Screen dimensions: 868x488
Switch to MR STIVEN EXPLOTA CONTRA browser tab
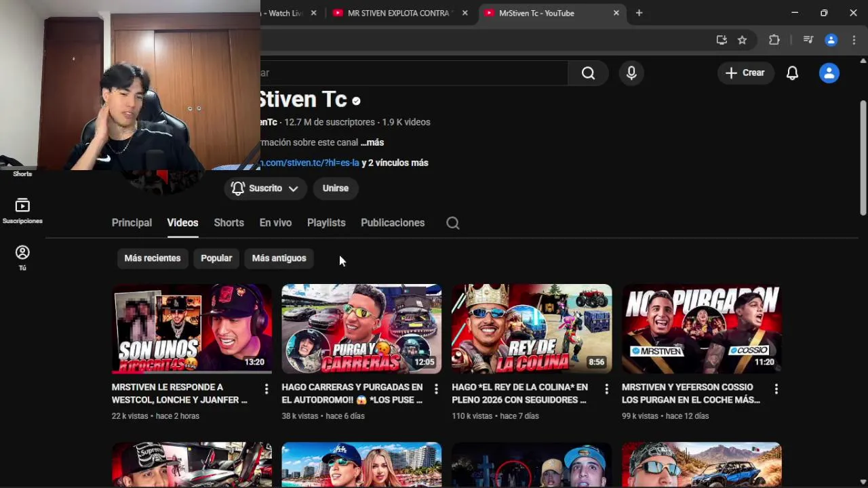click(x=398, y=13)
